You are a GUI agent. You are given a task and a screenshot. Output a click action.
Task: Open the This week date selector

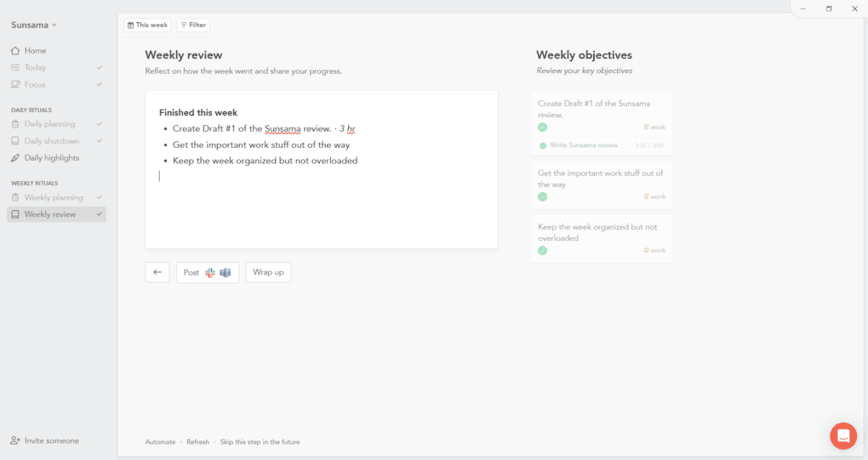(x=147, y=26)
